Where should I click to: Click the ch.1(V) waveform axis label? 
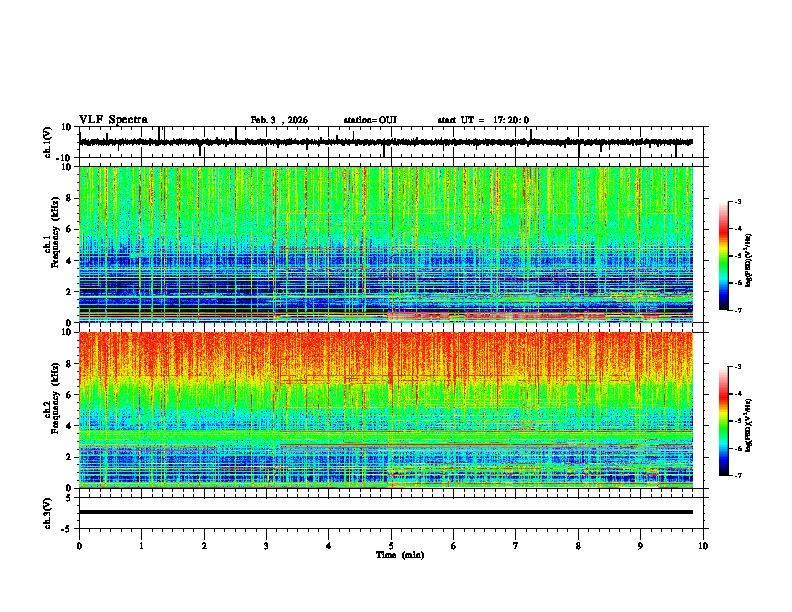[x=48, y=142]
